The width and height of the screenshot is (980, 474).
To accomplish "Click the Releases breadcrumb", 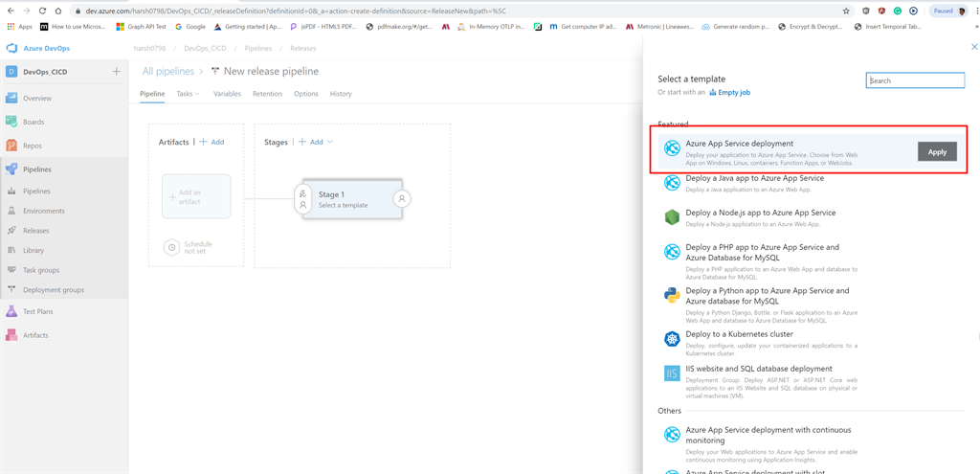I will [x=303, y=48].
